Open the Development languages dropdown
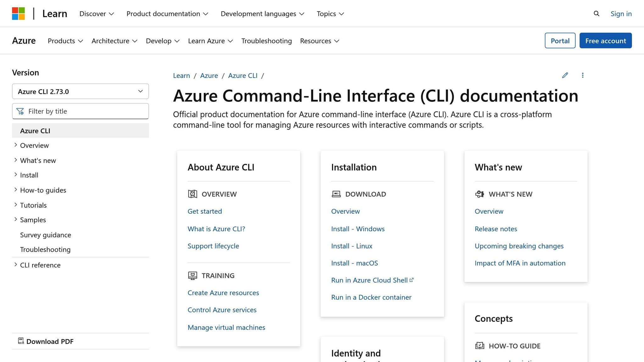This screenshot has height=362, width=644. (x=263, y=14)
